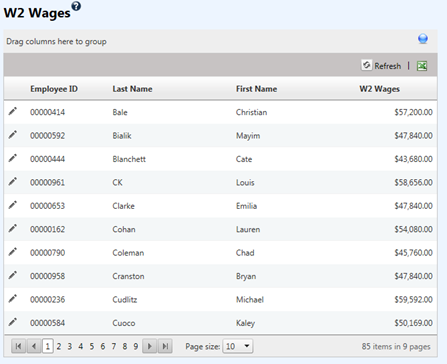Go to page 9 in the pager
447x364 pixels.
(x=136, y=347)
